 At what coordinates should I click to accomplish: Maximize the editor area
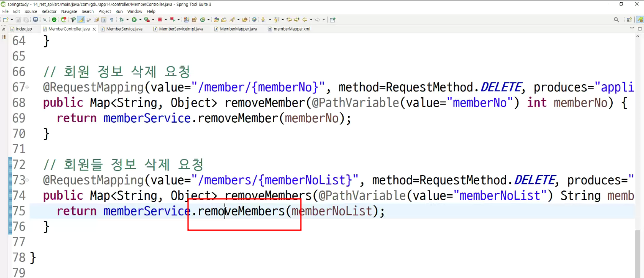point(640,29)
